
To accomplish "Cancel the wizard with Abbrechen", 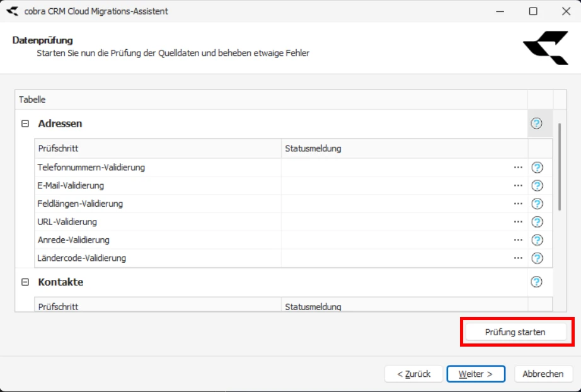I will click(543, 374).
